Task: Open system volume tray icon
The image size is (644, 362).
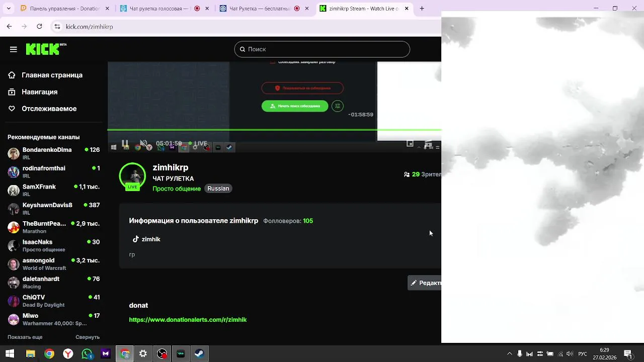Action: click(x=570, y=354)
